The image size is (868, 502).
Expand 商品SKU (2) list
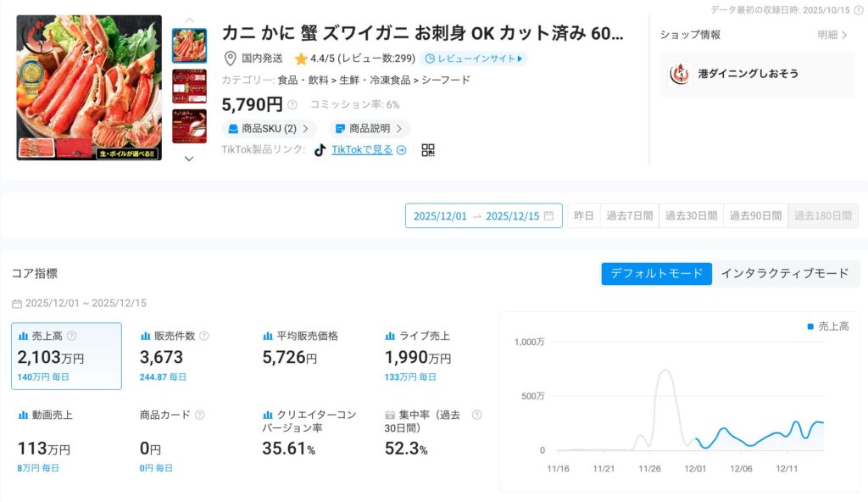pyautogui.click(x=269, y=129)
